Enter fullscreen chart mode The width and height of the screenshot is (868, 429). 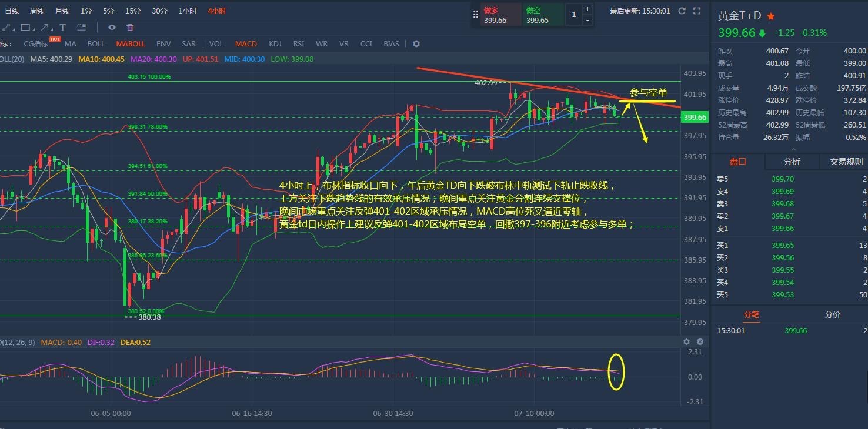697,11
